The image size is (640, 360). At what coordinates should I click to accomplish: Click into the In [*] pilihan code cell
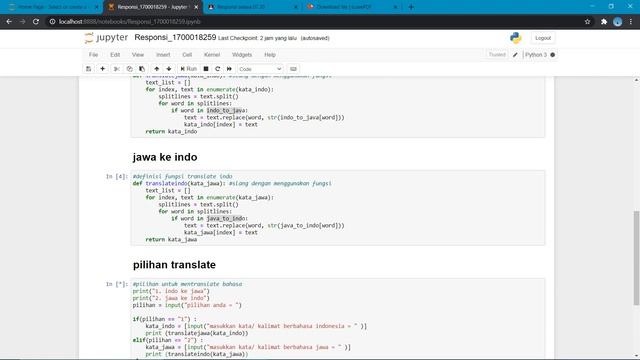pyautogui.click(x=338, y=319)
